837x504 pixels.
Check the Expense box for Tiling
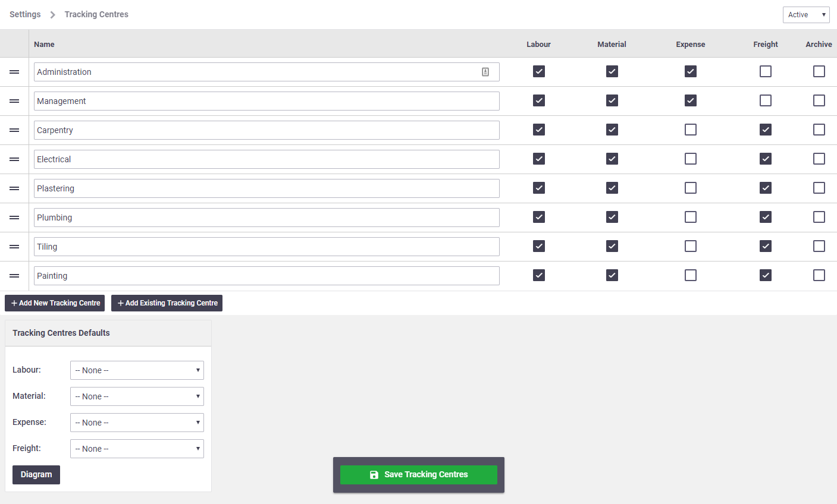click(691, 246)
